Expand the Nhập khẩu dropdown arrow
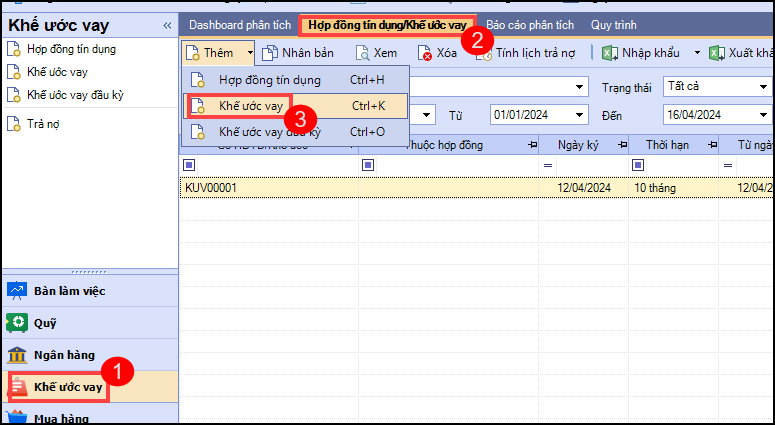 point(697,53)
